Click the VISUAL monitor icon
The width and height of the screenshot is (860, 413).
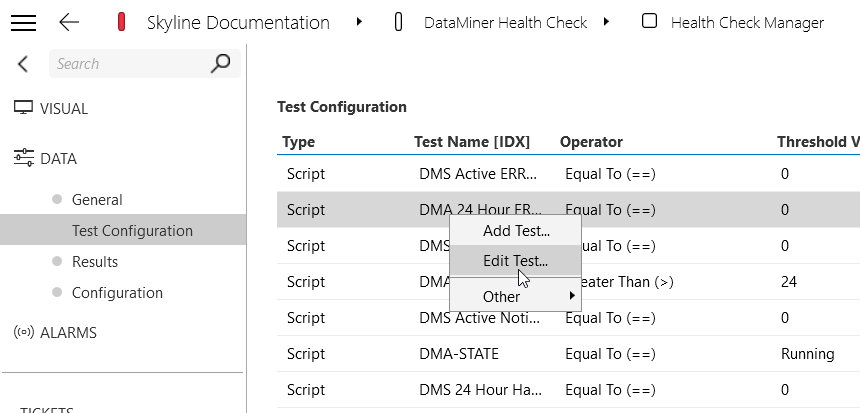coord(24,108)
